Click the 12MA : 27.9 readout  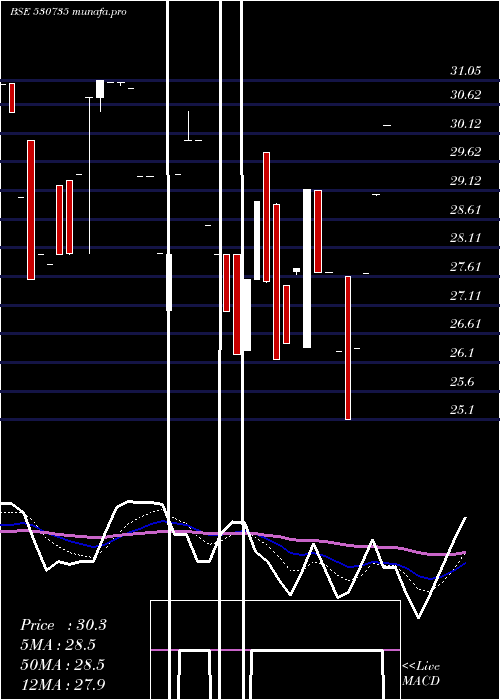coord(62,684)
